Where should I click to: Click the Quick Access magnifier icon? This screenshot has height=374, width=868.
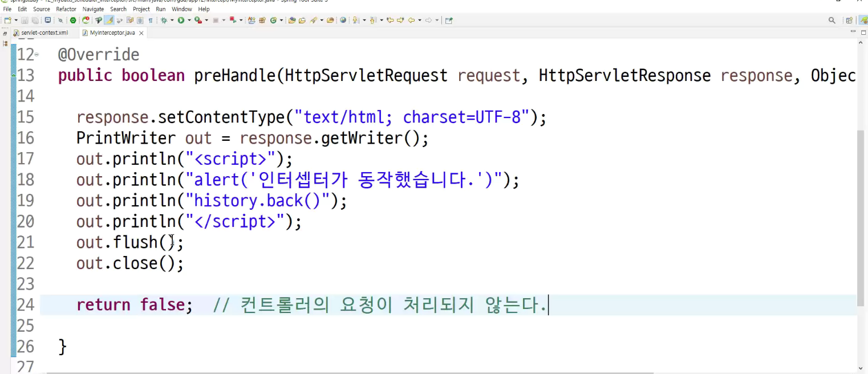832,20
